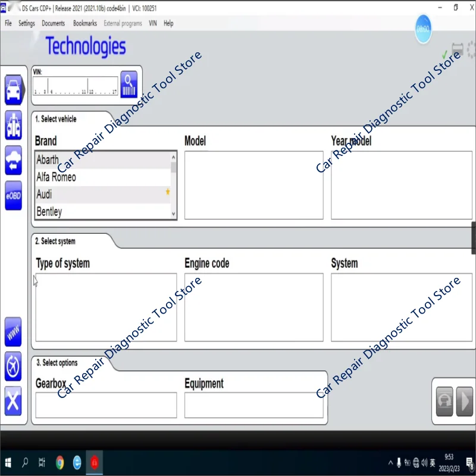Click the System list box

(x=401, y=307)
